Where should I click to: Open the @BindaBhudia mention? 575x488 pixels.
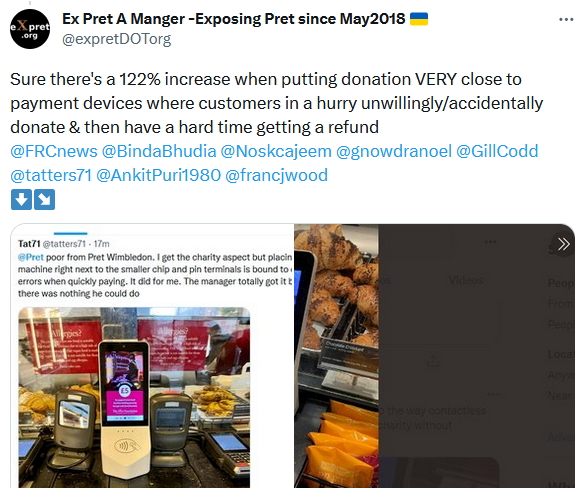(159, 151)
